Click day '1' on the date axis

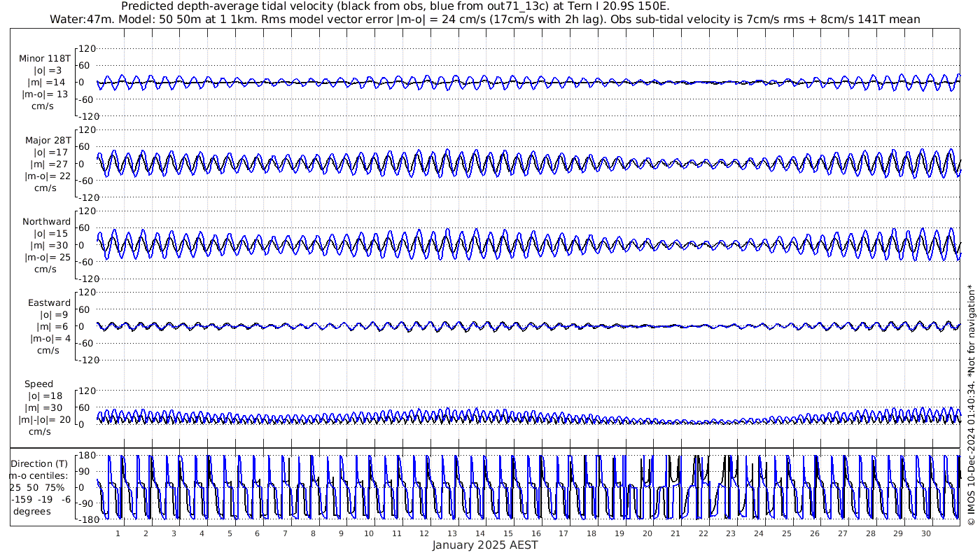(x=118, y=533)
